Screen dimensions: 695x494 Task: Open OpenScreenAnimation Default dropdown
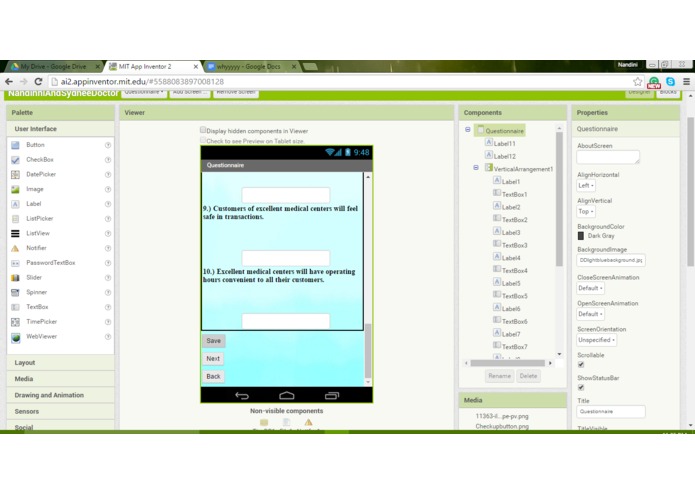[x=590, y=314]
